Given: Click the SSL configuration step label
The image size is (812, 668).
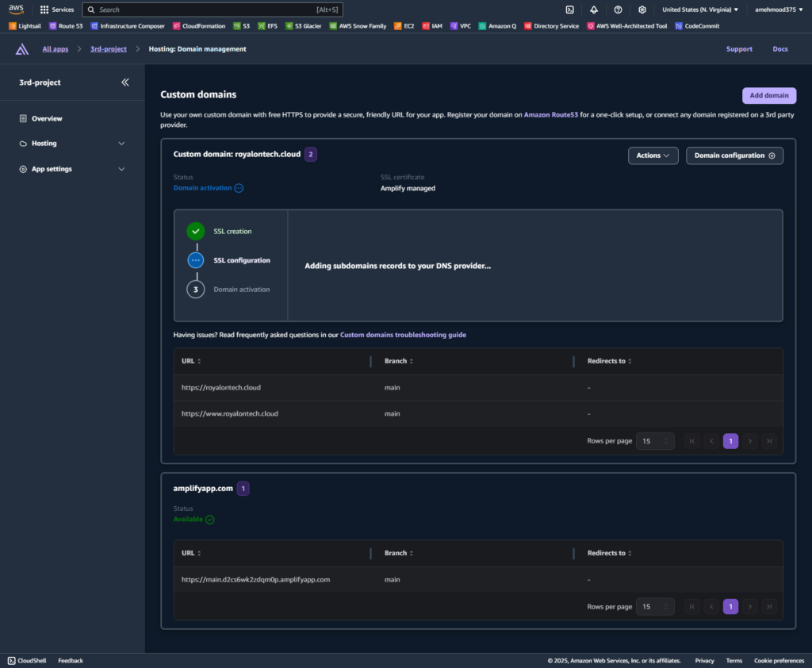Looking at the screenshot, I should click(x=242, y=260).
